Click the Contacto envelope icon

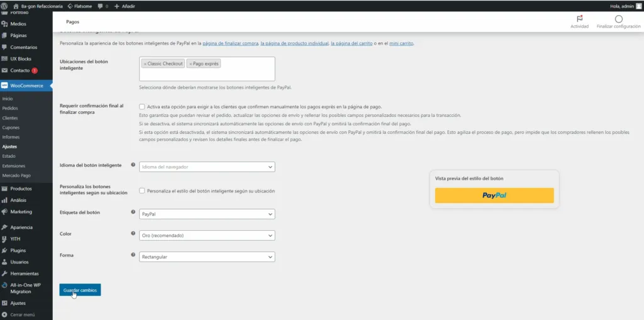(x=4, y=70)
